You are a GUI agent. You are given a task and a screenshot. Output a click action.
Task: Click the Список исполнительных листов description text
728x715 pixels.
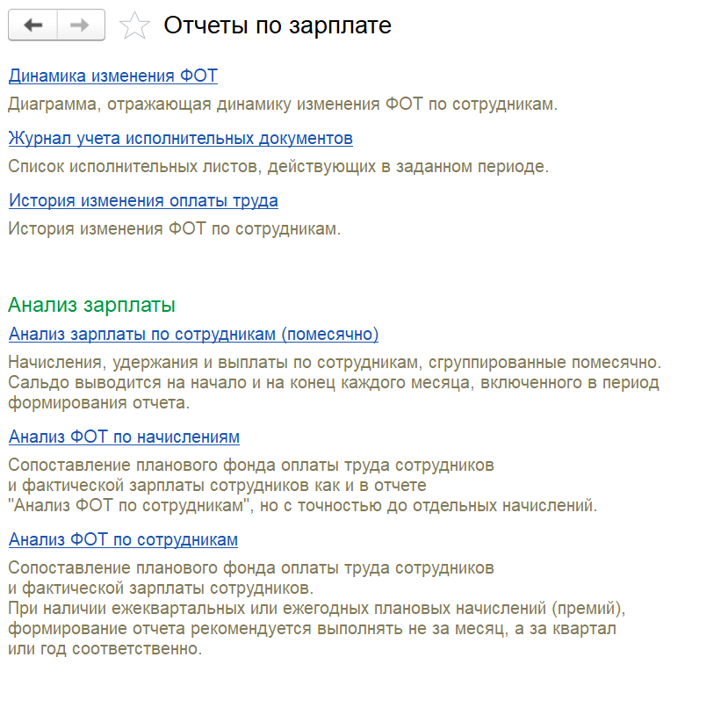278,167
